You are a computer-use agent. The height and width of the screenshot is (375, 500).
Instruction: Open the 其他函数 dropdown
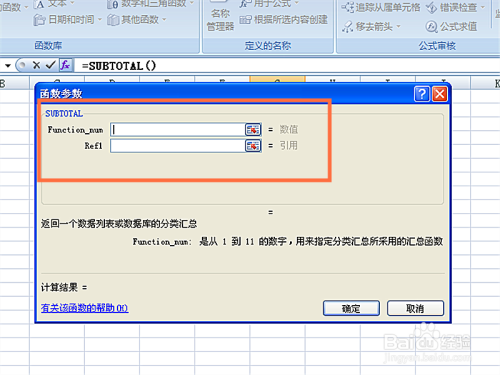tap(137, 20)
